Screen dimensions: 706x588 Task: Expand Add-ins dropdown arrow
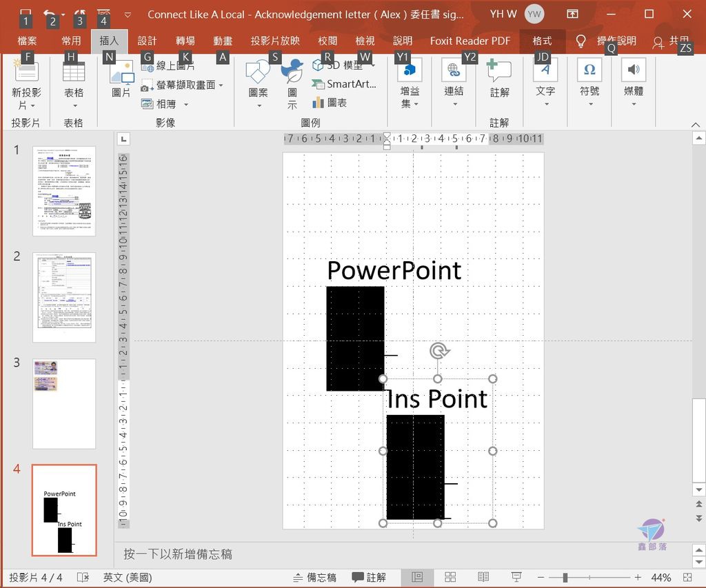pyautogui.click(x=416, y=105)
